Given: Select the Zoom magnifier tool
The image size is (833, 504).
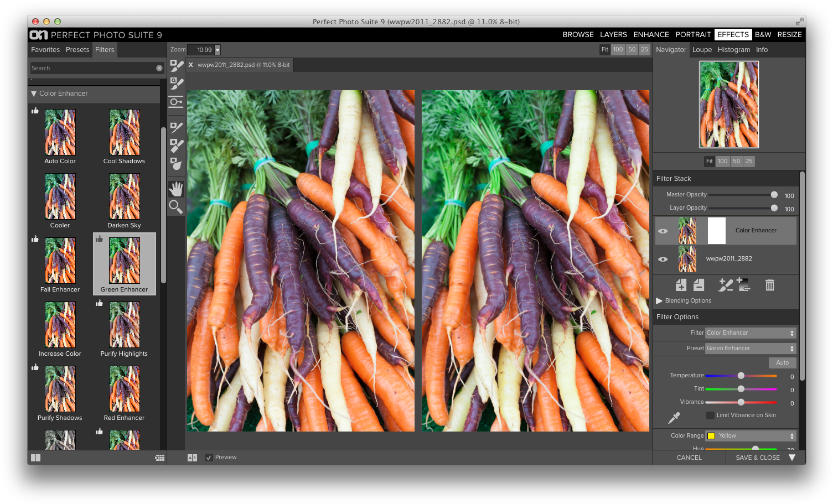Looking at the screenshot, I should pyautogui.click(x=175, y=207).
